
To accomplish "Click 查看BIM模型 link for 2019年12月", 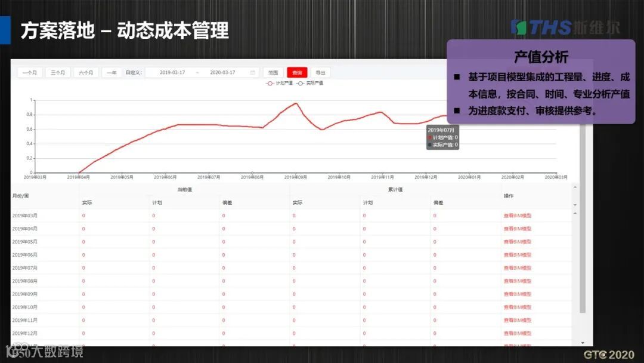I will tap(518, 333).
